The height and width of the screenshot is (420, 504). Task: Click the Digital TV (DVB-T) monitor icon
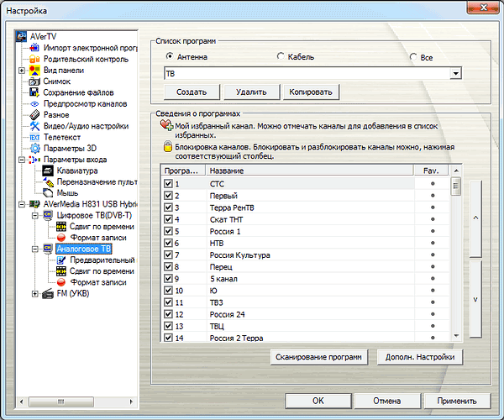pos(48,215)
